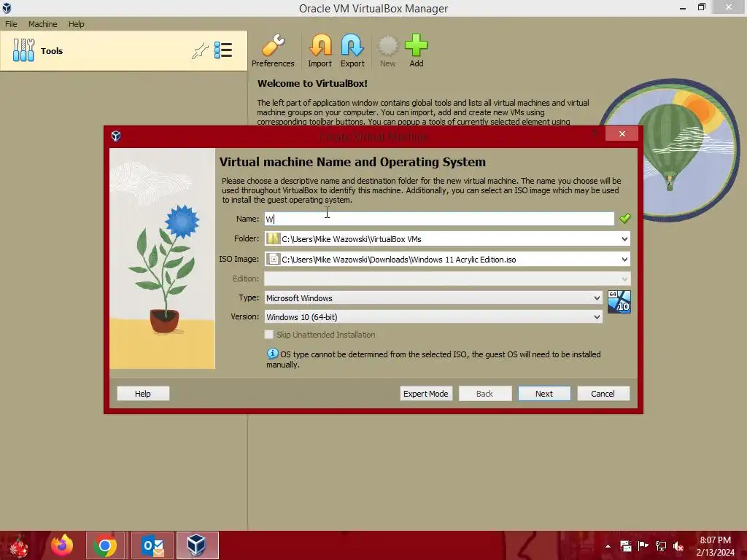Open Chrome from the taskbar
747x560 pixels.
point(105,545)
